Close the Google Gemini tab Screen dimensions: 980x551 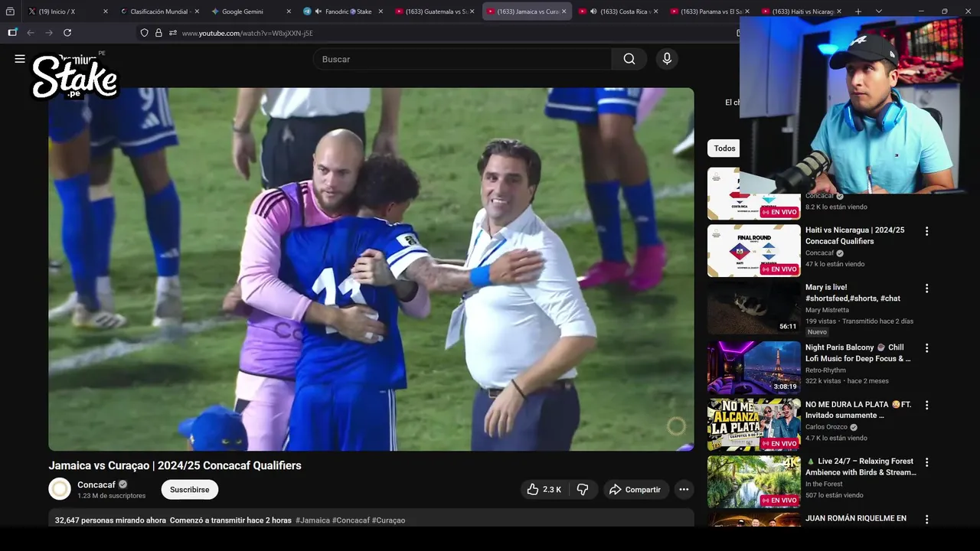pos(289,11)
